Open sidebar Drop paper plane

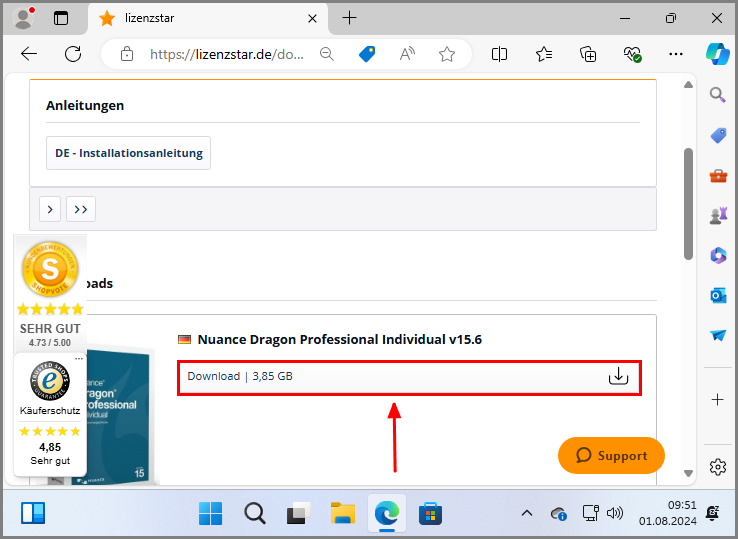(x=718, y=335)
